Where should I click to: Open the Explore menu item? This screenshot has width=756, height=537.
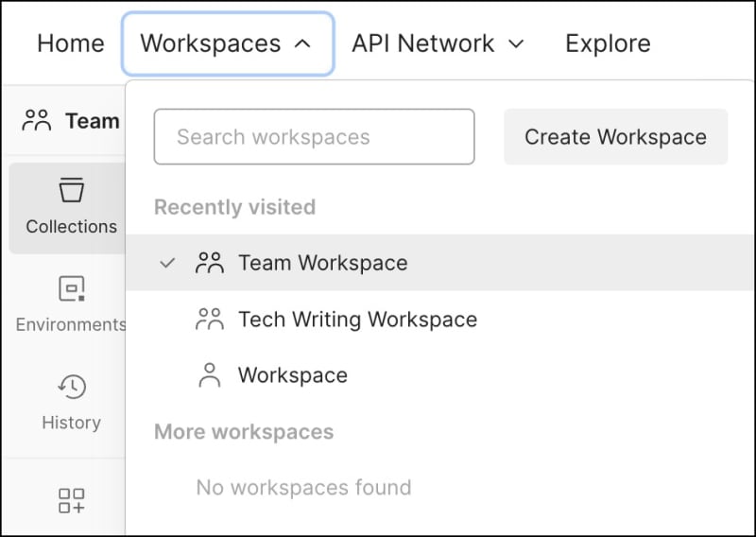[608, 43]
